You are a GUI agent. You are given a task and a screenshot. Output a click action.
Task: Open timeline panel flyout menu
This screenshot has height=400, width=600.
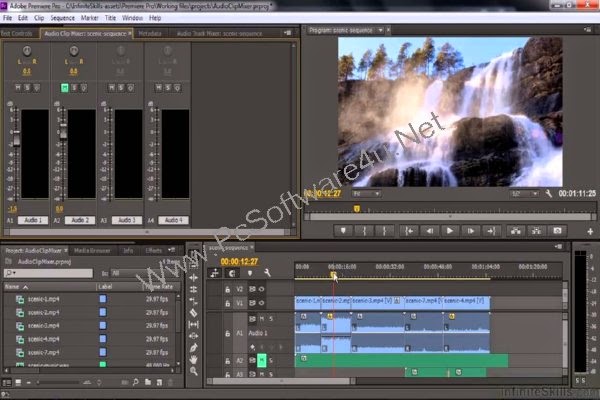pos(558,247)
